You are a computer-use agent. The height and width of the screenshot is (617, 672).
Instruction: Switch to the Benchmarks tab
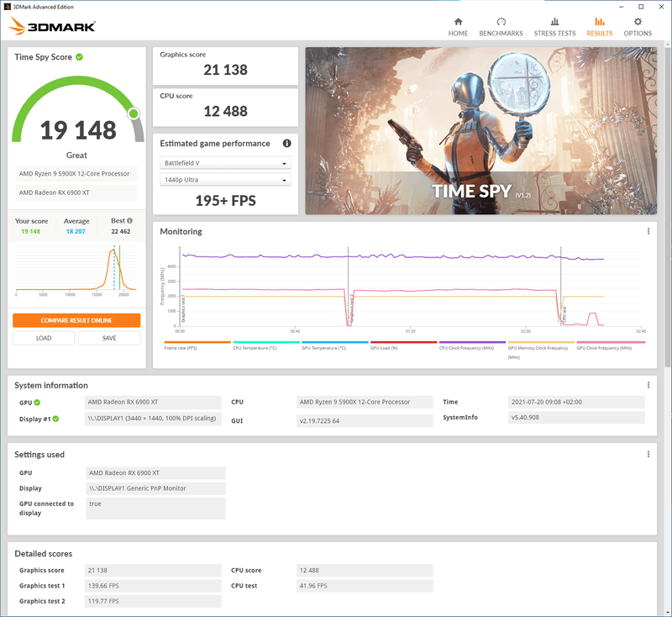point(501,27)
